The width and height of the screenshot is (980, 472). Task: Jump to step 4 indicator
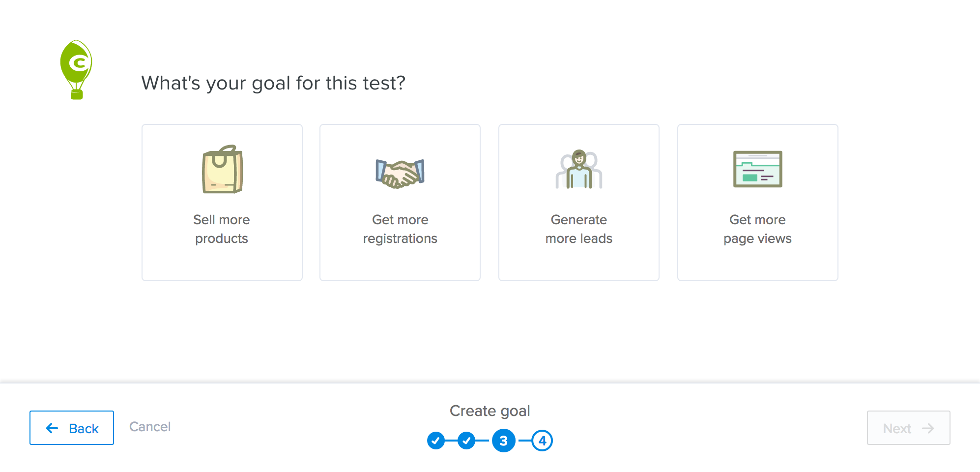542,441
